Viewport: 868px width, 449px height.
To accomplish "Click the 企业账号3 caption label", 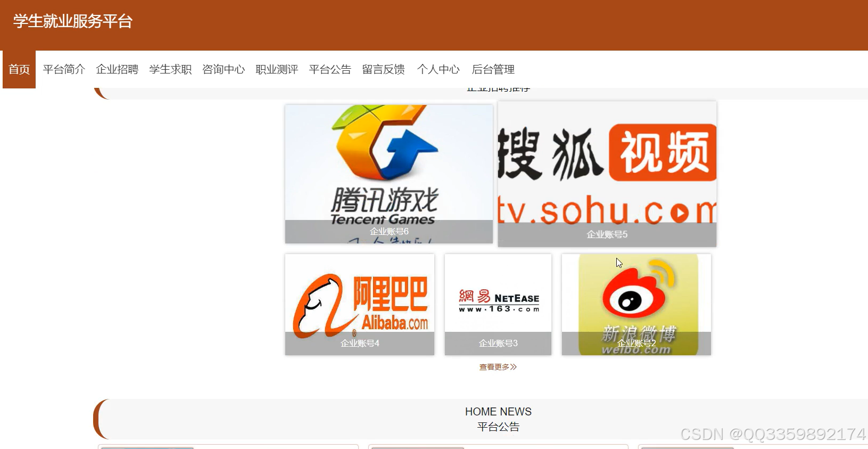I will pyautogui.click(x=498, y=344).
